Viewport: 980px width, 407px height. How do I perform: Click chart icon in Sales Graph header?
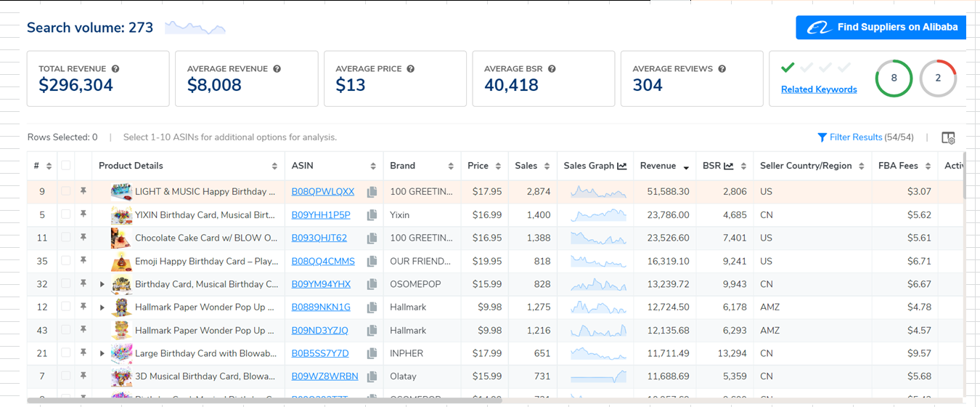click(x=622, y=166)
